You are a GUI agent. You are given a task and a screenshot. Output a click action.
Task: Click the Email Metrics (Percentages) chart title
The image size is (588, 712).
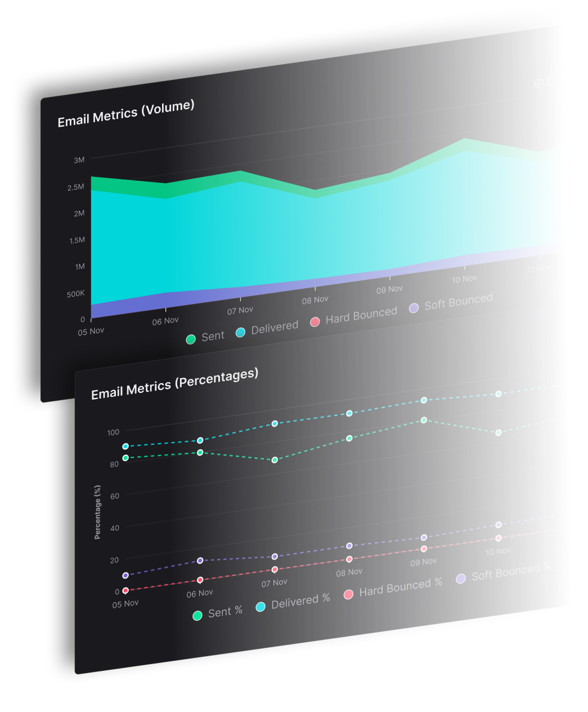pyautogui.click(x=174, y=384)
